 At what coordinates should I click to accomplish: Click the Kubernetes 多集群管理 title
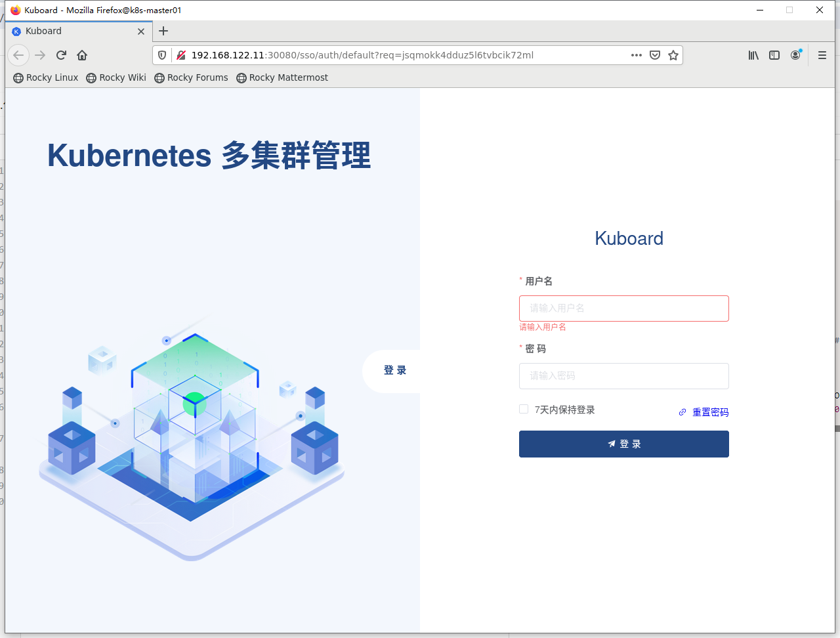tap(209, 156)
